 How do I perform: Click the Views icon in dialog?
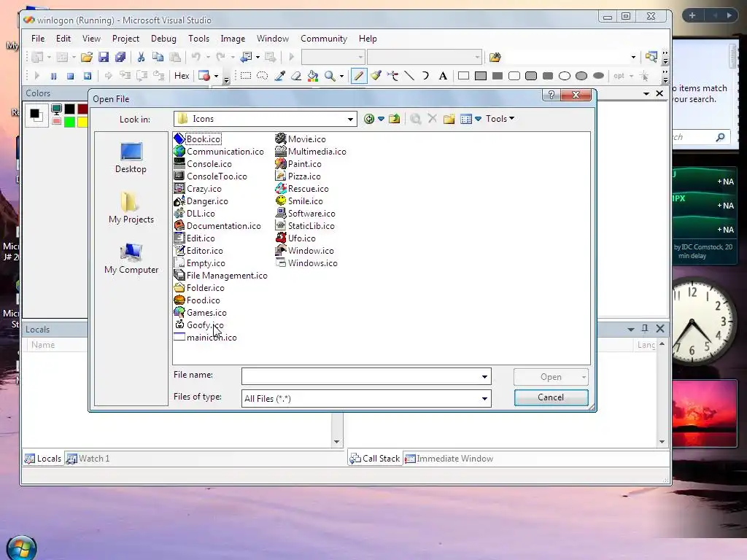point(466,119)
